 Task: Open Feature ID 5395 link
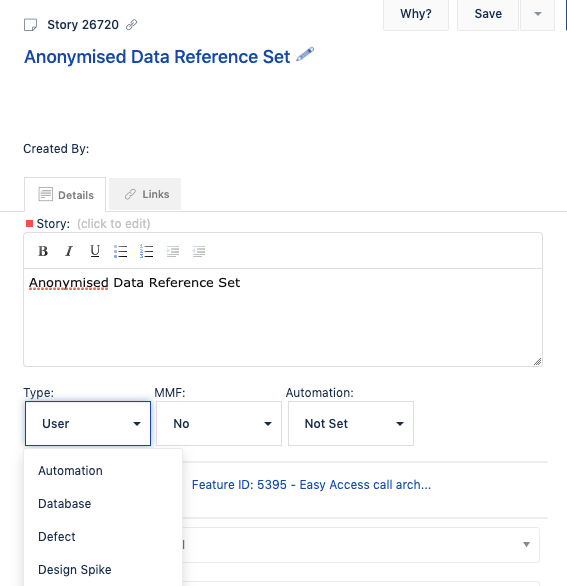[x=311, y=485]
